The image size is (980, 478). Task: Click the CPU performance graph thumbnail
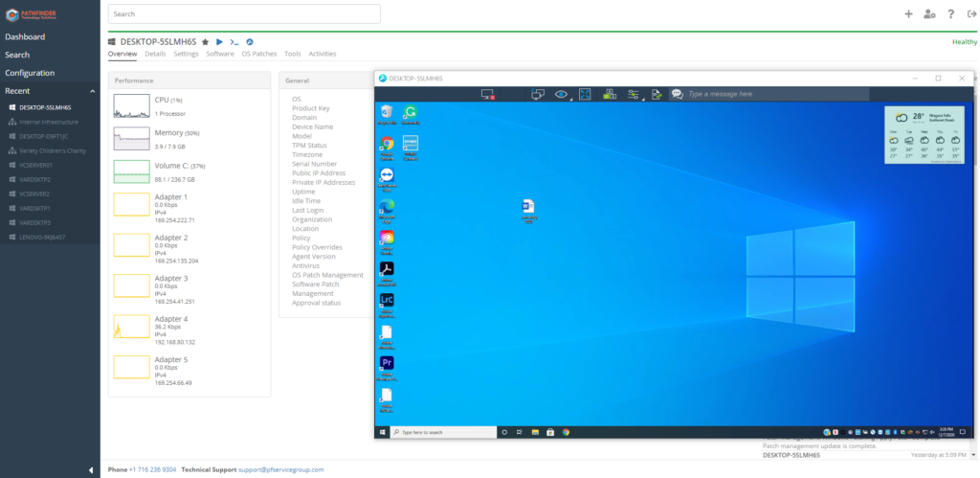pos(132,105)
